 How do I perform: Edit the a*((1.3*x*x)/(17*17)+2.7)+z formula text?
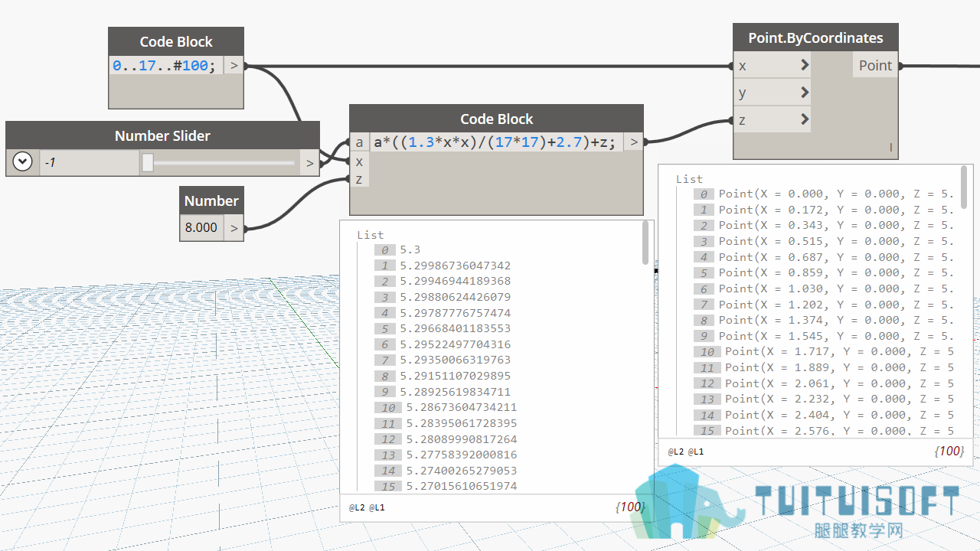click(x=495, y=142)
